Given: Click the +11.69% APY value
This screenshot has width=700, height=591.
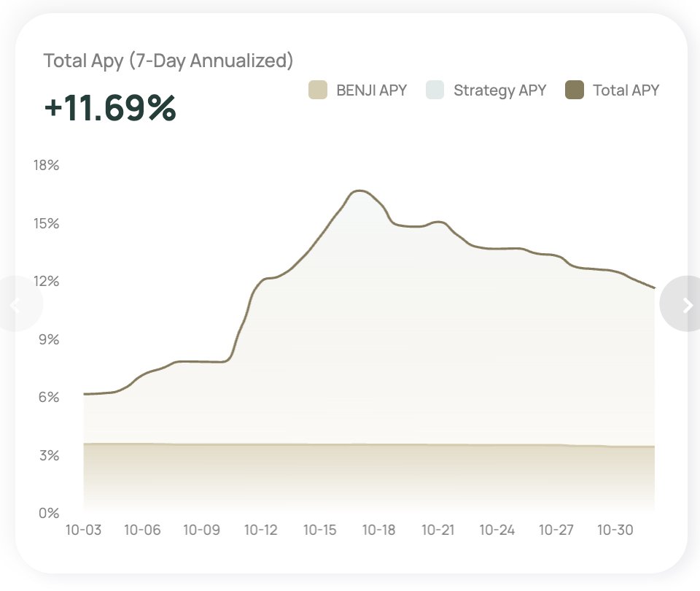Looking at the screenshot, I should point(110,108).
